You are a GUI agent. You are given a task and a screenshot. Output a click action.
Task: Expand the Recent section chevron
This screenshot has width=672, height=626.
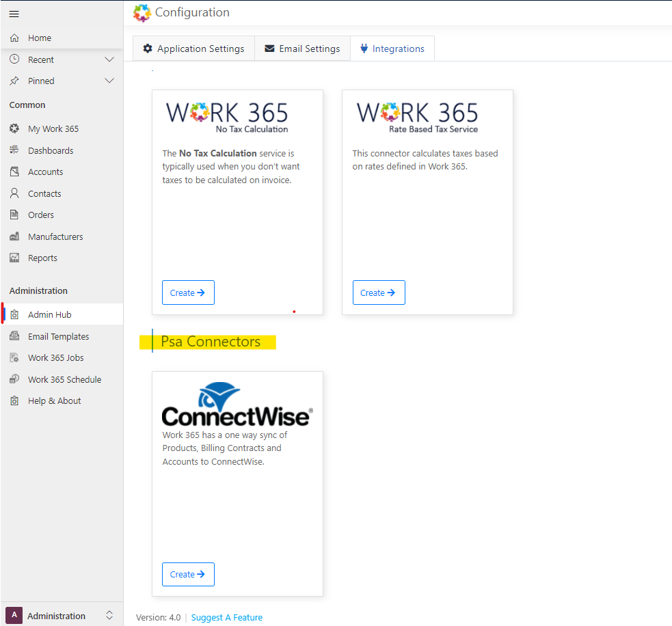click(109, 59)
